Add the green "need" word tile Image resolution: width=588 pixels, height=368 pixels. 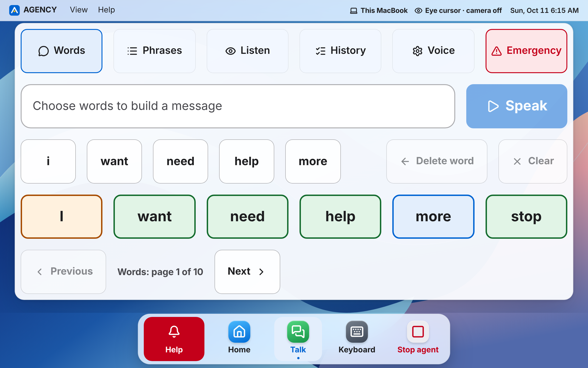pyautogui.click(x=247, y=216)
